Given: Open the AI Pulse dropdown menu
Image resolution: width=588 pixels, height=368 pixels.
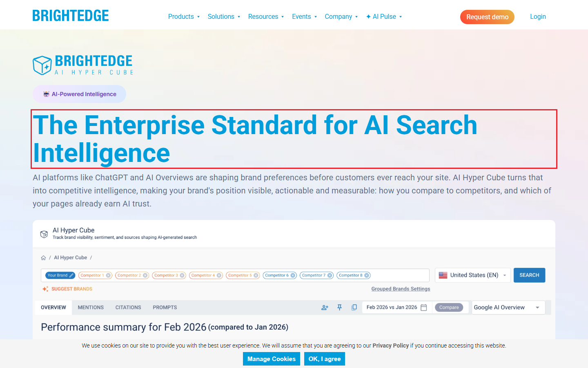Looking at the screenshot, I should [384, 17].
